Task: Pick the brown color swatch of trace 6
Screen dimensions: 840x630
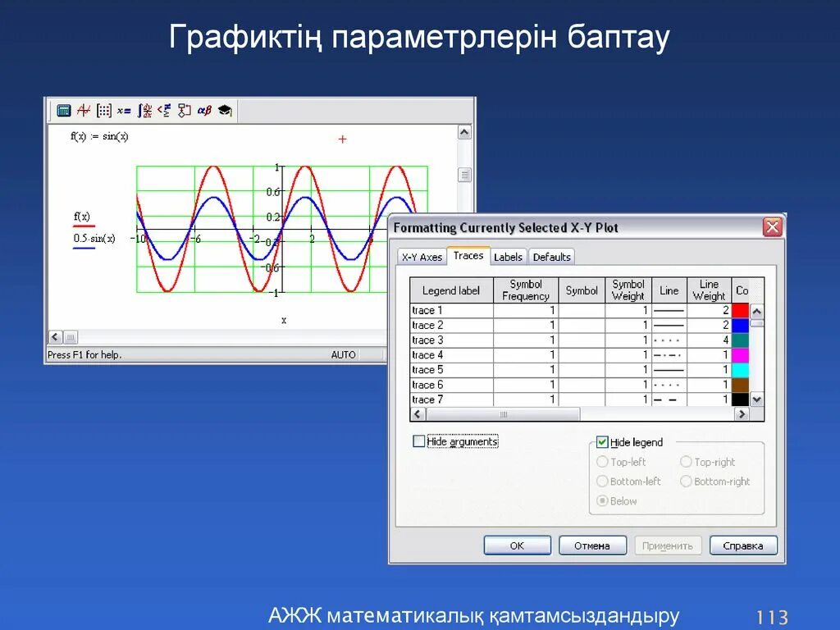Action: (x=741, y=385)
